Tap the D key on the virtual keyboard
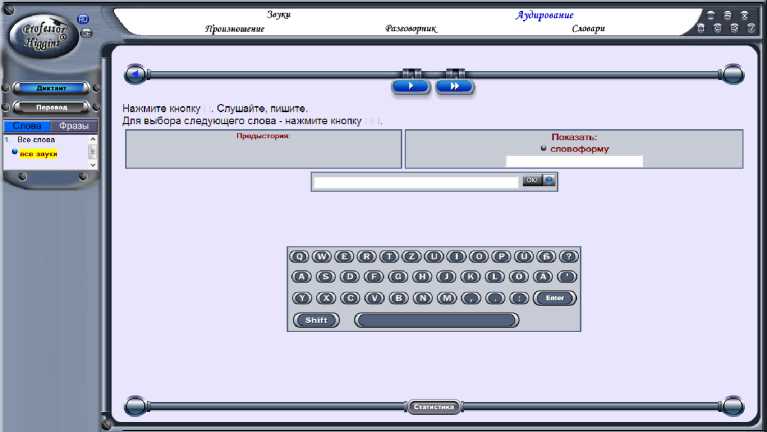The image size is (767, 432). pyautogui.click(x=350, y=277)
